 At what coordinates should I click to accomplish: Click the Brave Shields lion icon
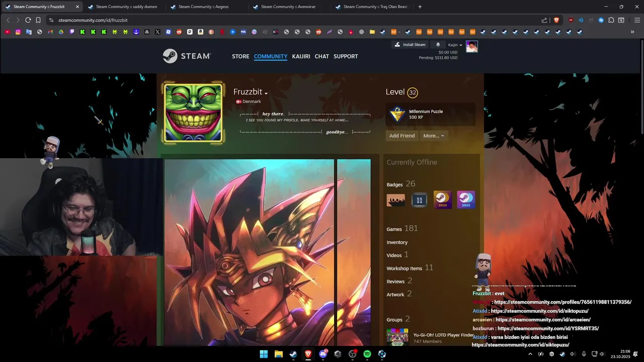(556, 20)
